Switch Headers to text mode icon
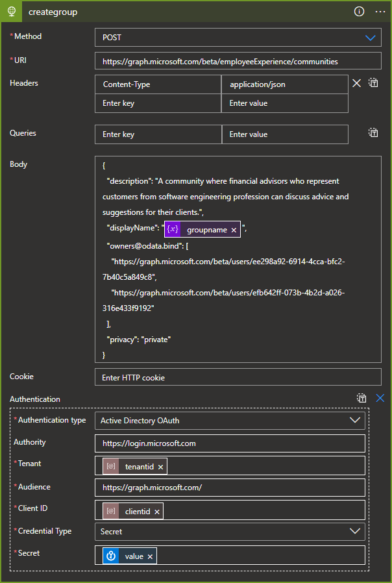This screenshot has height=583, width=392. 374,82
